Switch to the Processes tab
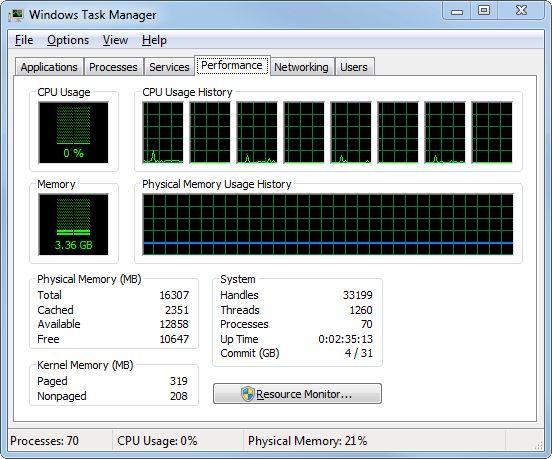 pos(113,67)
